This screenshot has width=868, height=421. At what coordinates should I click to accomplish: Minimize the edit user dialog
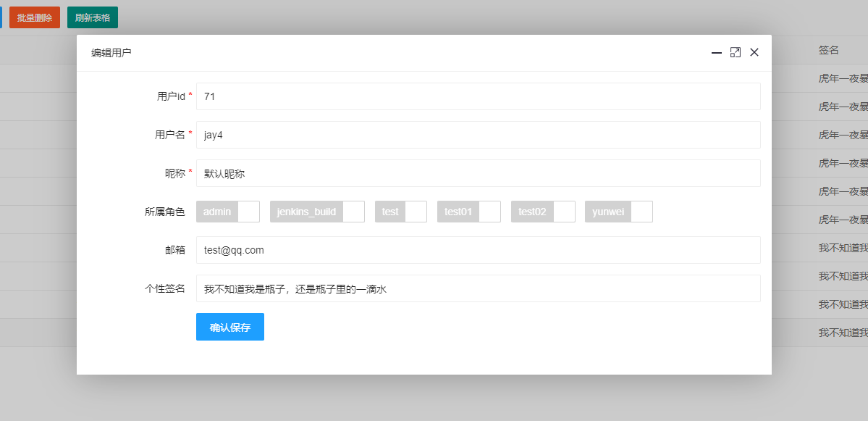(x=716, y=53)
